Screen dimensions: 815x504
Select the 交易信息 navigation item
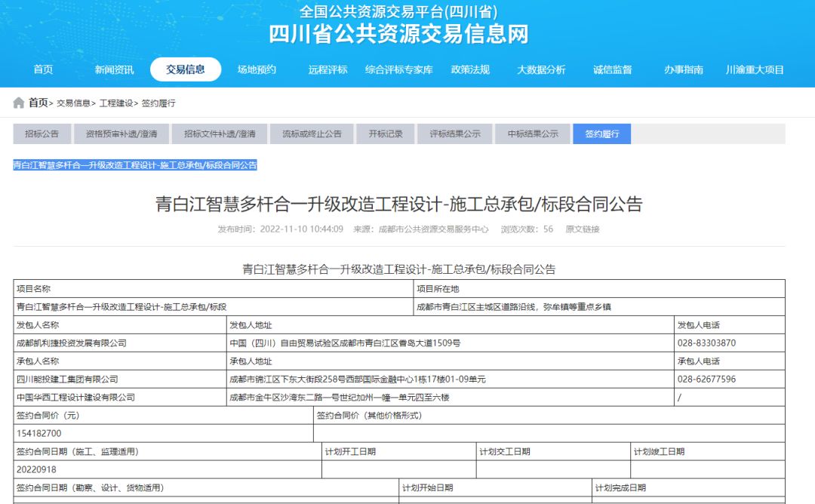[x=184, y=69]
